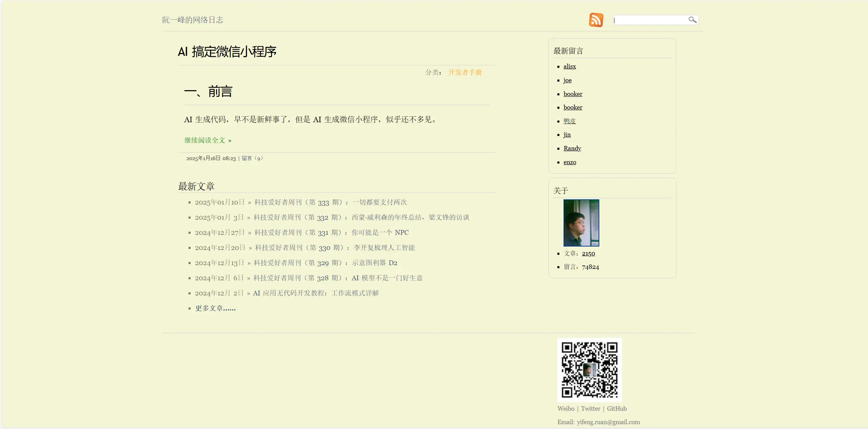The width and height of the screenshot is (868, 429).
Task: Click 继续阅读全文 to read more
Action: click(208, 140)
